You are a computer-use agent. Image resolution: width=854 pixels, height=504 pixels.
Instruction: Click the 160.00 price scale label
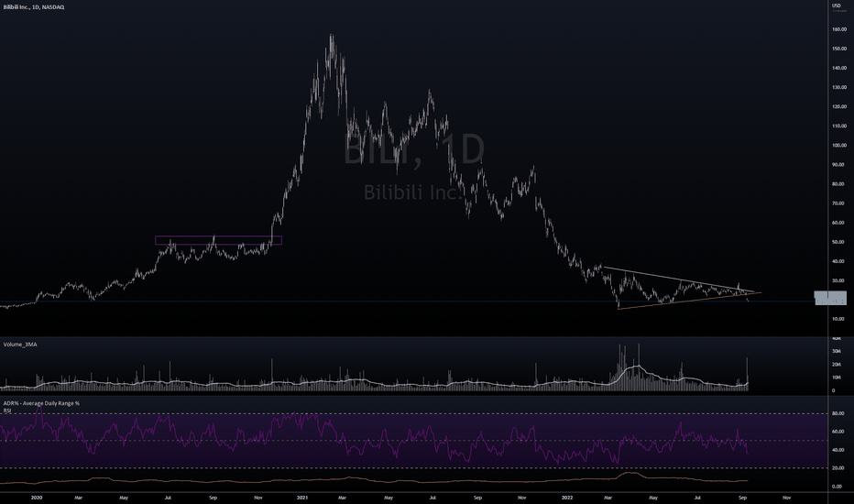838,29
